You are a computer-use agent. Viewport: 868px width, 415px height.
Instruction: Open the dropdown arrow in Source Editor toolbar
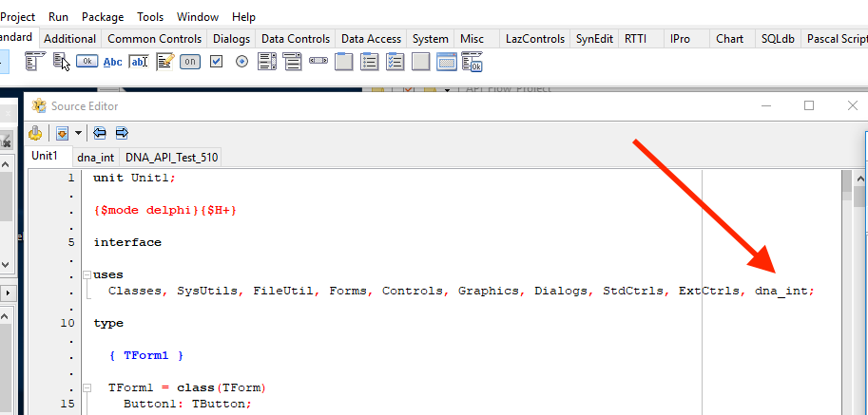tap(78, 133)
